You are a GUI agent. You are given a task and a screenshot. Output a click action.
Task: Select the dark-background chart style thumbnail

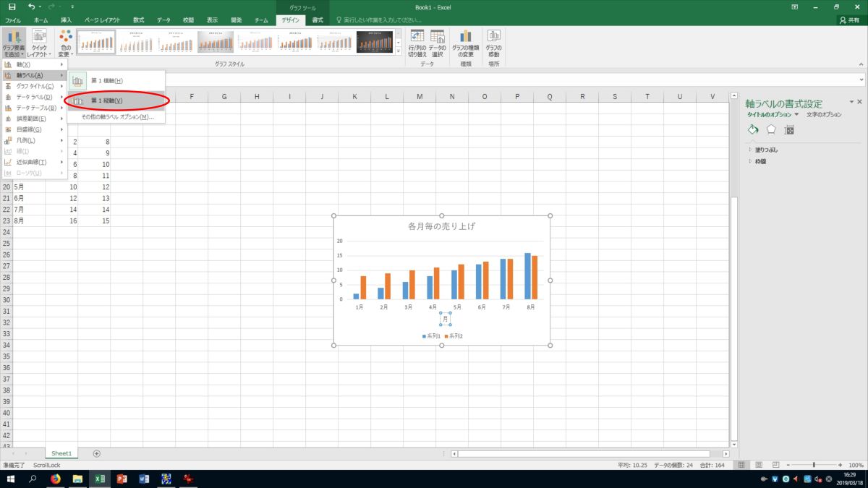point(375,42)
